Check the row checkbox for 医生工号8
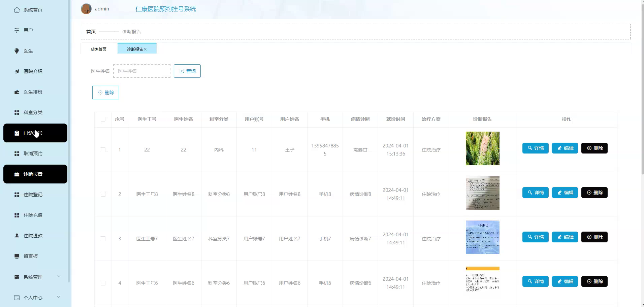 [x=103, y=194]
